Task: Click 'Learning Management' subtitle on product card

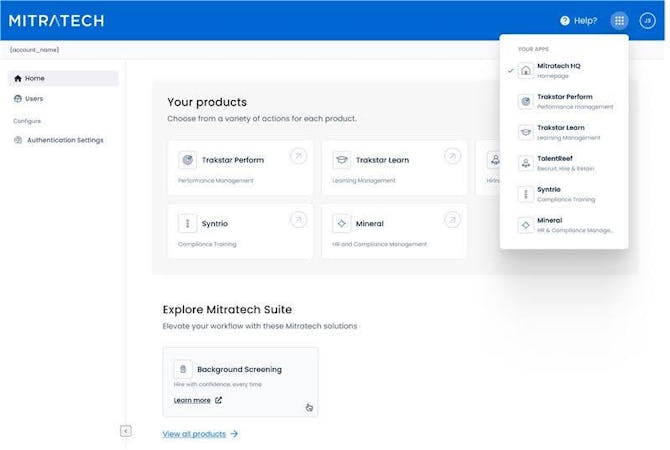Action: click(x=364, y=180)
